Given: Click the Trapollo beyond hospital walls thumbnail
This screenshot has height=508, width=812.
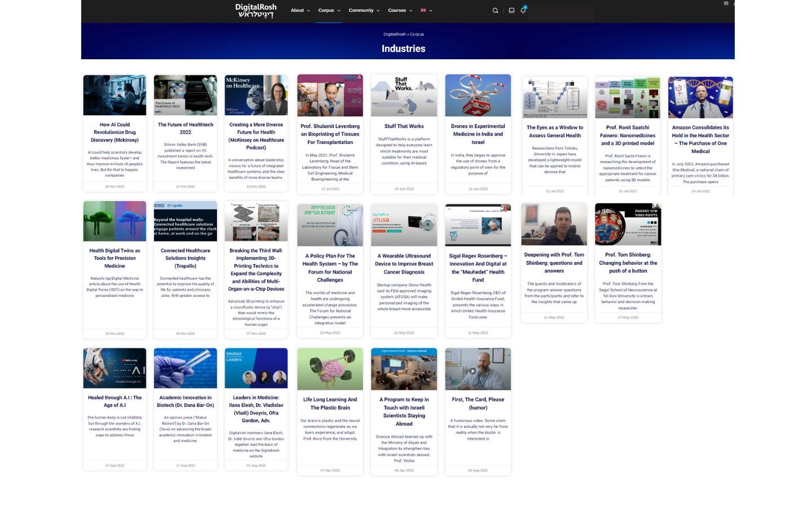Looking at the screenshot, I should [x=186, y=221].
